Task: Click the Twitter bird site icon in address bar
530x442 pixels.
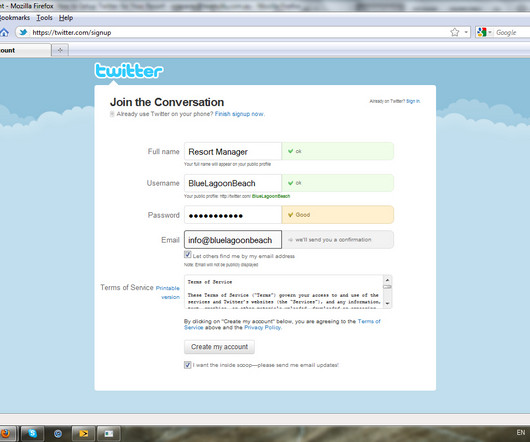Action: tap(23, 32)
